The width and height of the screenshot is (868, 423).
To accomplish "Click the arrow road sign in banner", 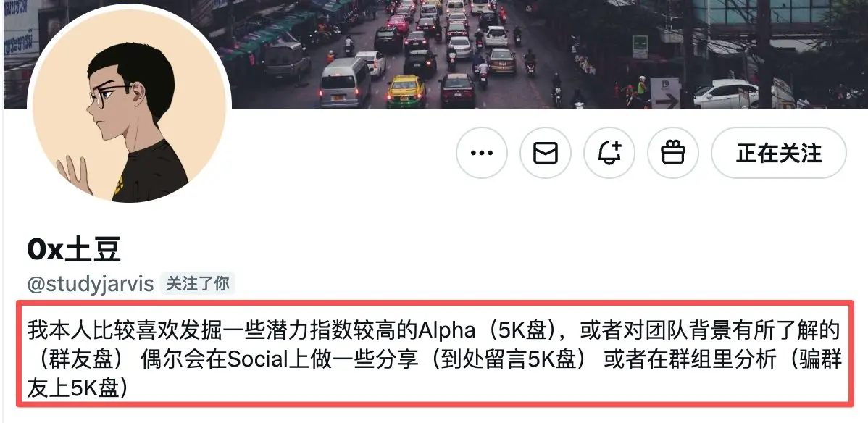I will click(x=665, y=93).
